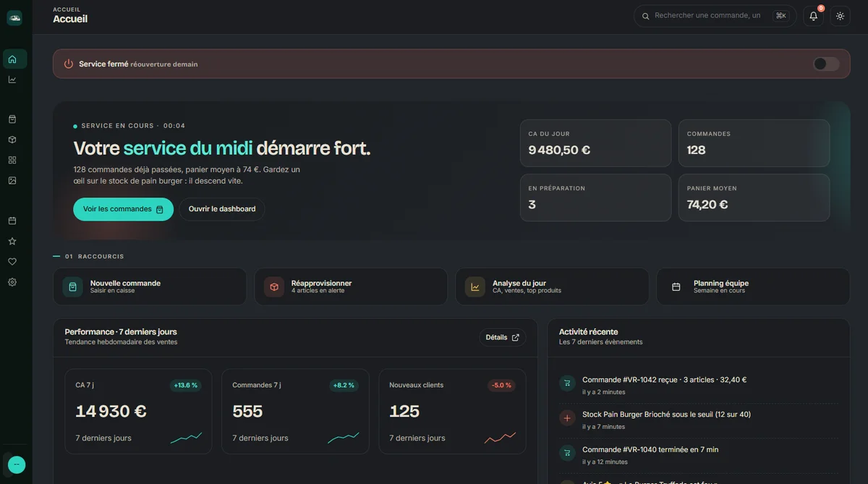Click the +8.2 % badge
The height and width of the screenshot is (484, 868).
tap(343, 386)
